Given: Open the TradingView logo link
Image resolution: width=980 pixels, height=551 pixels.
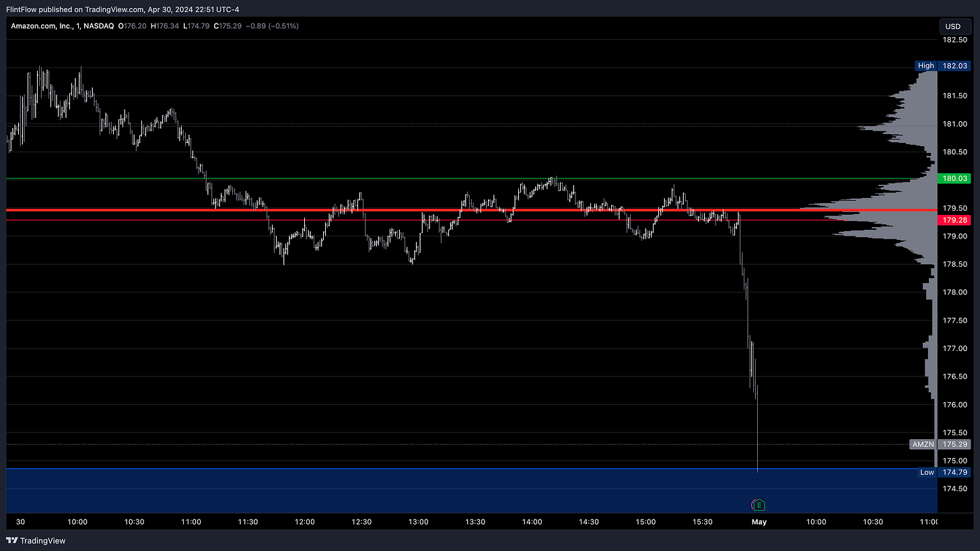Looking at the screenshot, I should click(36, 540).
